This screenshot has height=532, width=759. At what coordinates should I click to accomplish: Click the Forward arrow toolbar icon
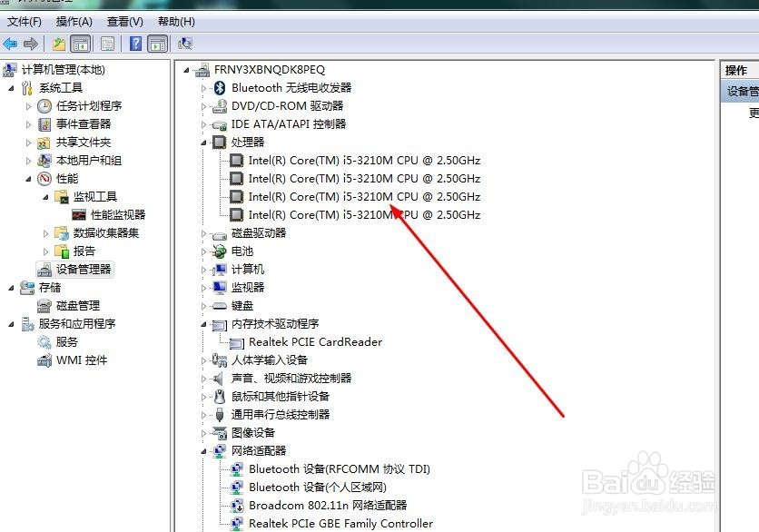point(31,44)
